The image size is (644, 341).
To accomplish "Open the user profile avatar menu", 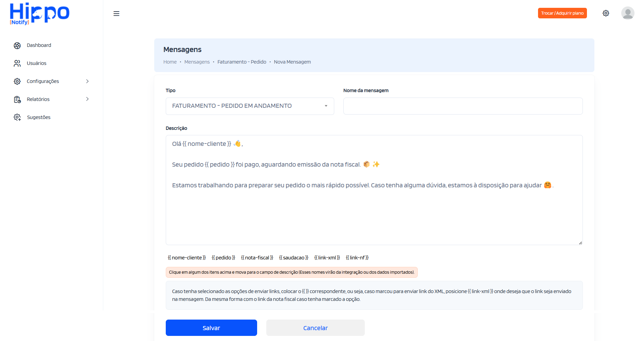I will [x=628, y=13].
